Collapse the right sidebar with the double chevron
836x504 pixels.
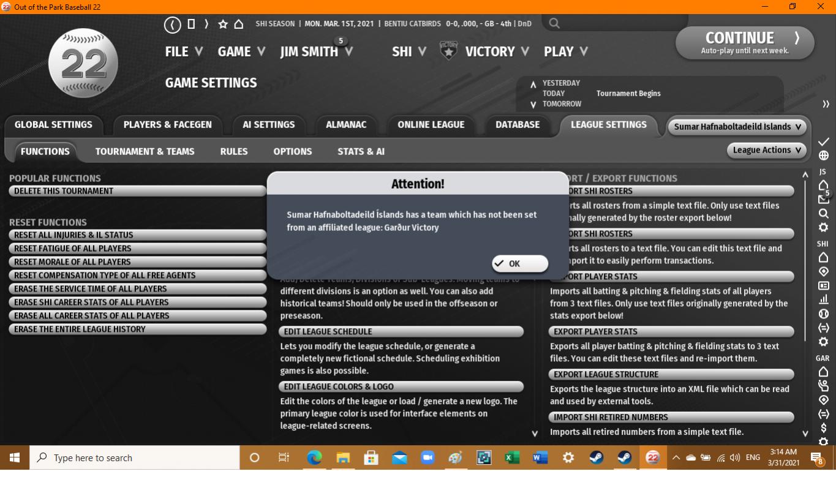(826, 104)
